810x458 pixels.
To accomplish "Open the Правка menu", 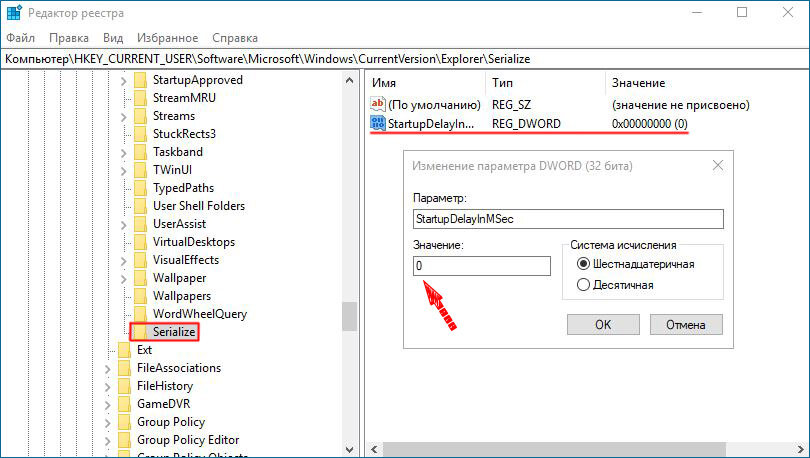I will click(x=69, y=38).
